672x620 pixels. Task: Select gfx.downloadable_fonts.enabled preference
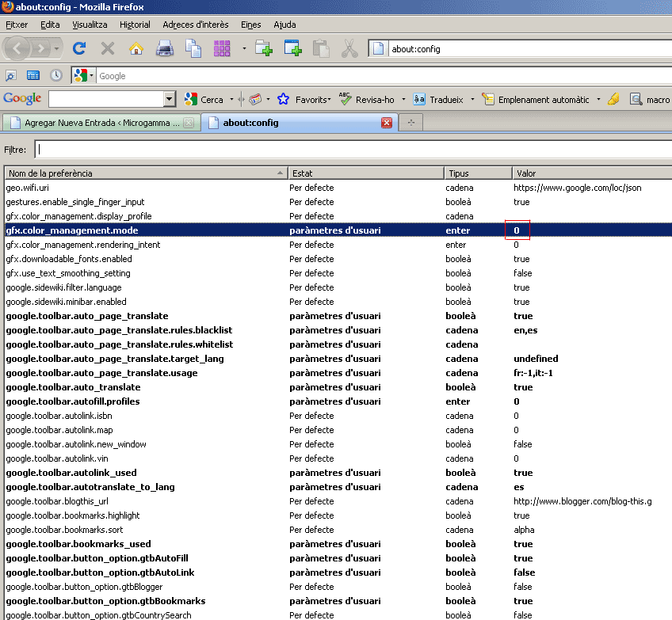(x=338, y=259)
